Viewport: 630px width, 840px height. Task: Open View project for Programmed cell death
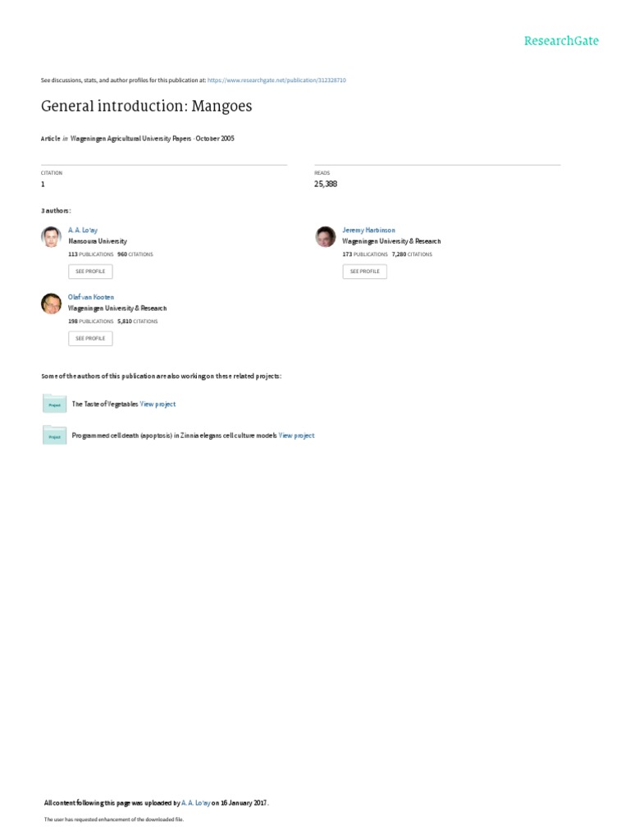tap(296, 436)
